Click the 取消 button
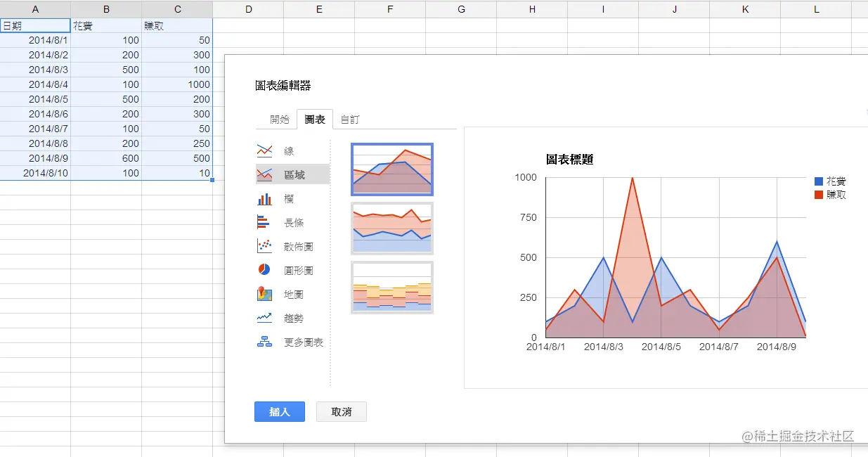 click(x=342, y=412)
